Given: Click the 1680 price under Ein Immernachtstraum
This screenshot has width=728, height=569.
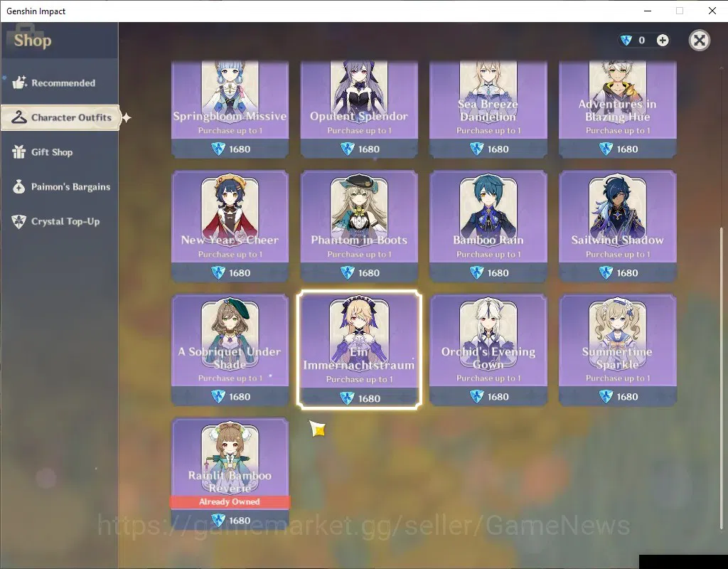Looking at the screenshot, I should point(369,398).
